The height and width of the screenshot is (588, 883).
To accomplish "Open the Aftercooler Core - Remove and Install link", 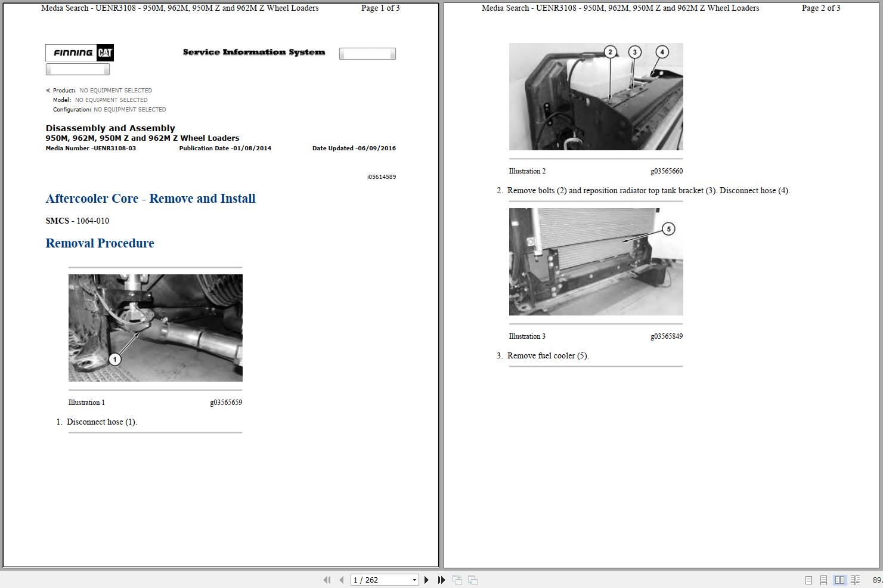I will click(x=150, y=198).
